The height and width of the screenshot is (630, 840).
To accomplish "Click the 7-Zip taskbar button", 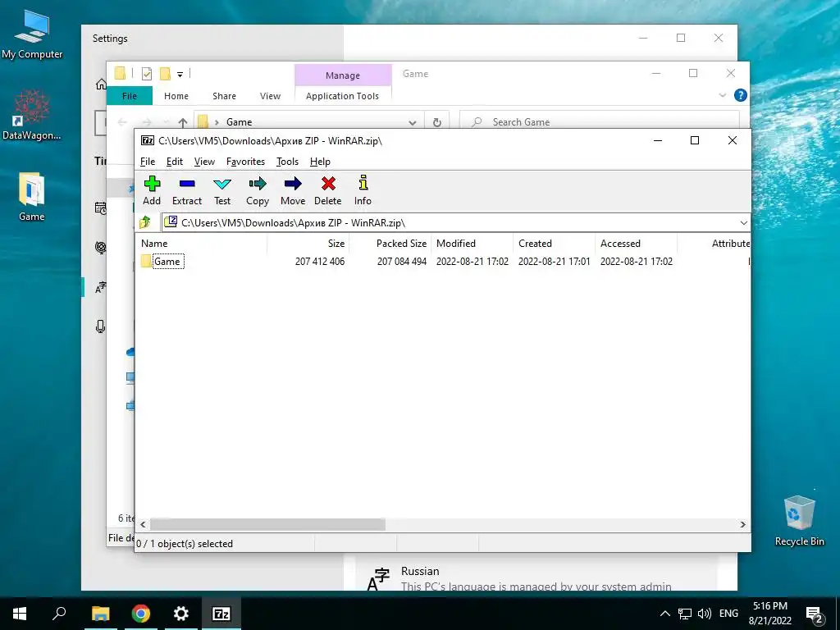I will (x=221, y=614).
